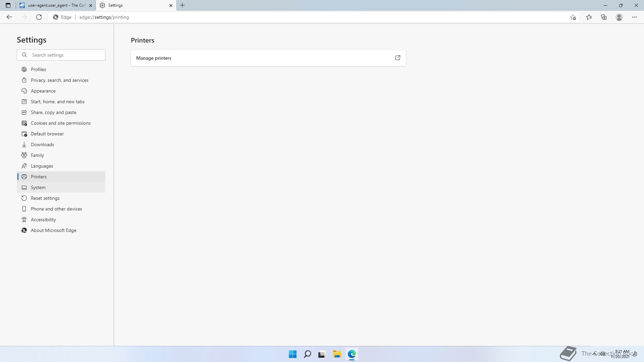Open Cookies and site permissions section
Screen dimensions: 644x362
[x=60, y=123]
